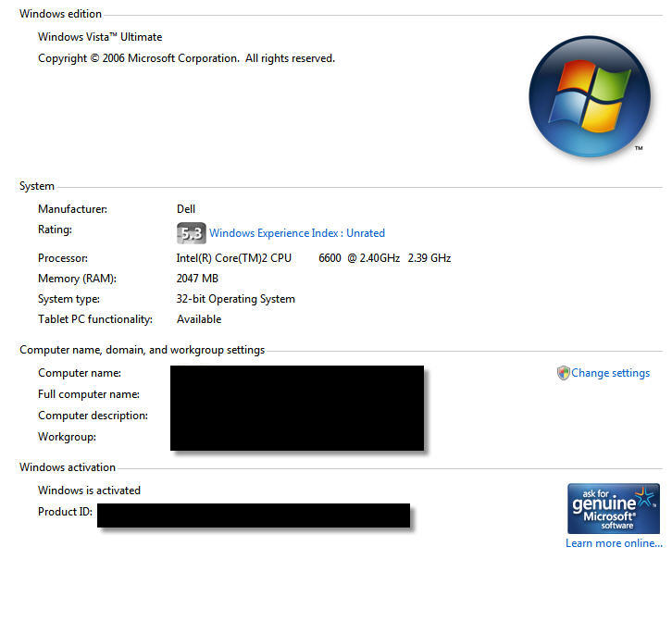Image resolution: width=672 pixels, height=621 pixels.
Task: Click the Change settings link
Action: tap(610, 373)
